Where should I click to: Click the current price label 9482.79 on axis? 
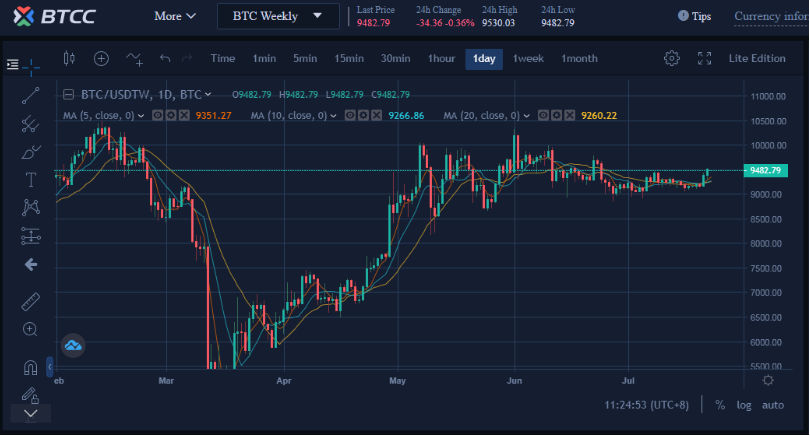[766, 170]
